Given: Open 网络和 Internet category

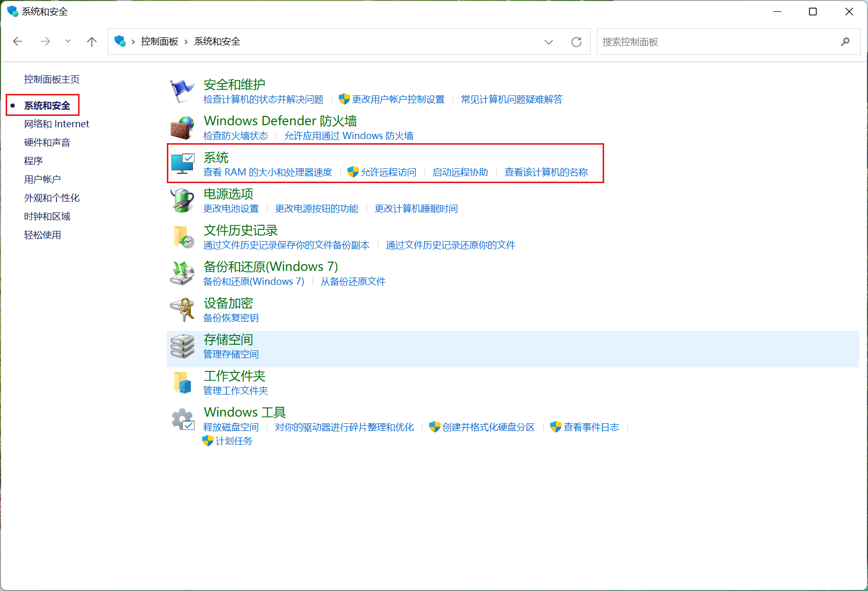Looking at the screenshot, I should tap(56, 124).
